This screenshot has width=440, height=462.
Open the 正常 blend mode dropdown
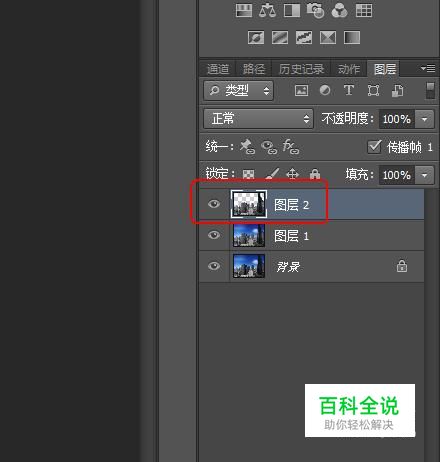pyautogui.click(x=258, y=119)
